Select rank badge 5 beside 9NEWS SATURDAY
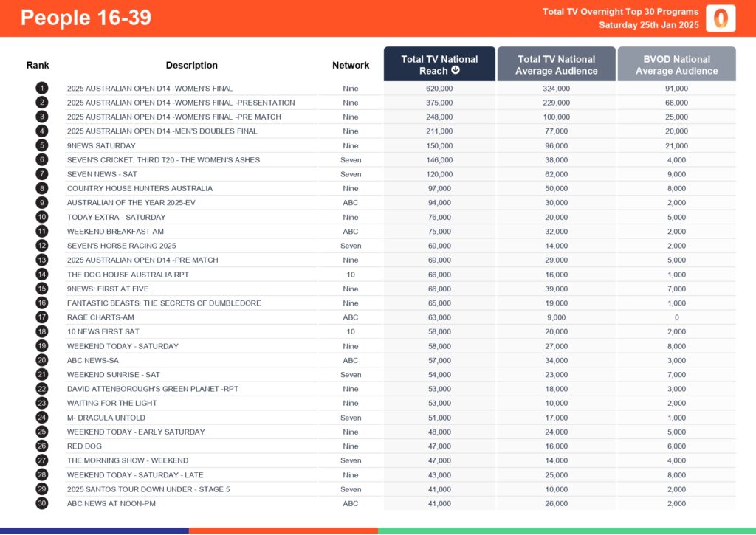 coord(42,145)
